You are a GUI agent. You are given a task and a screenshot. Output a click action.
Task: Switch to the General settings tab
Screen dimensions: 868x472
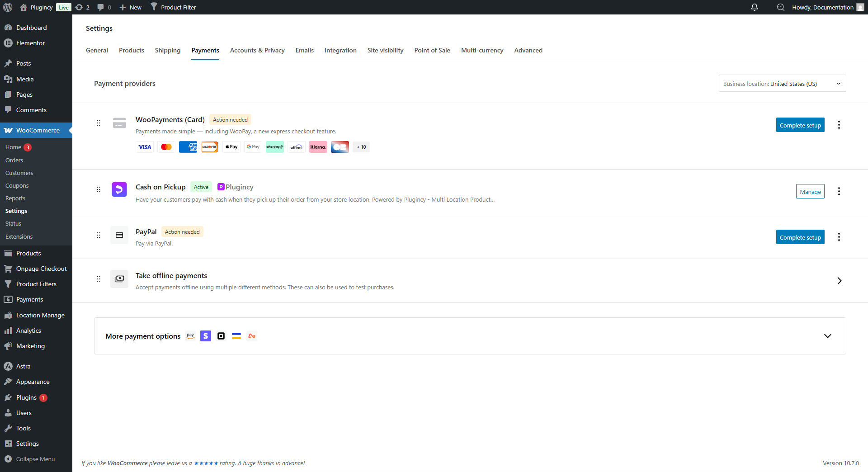tap(97, 50)
